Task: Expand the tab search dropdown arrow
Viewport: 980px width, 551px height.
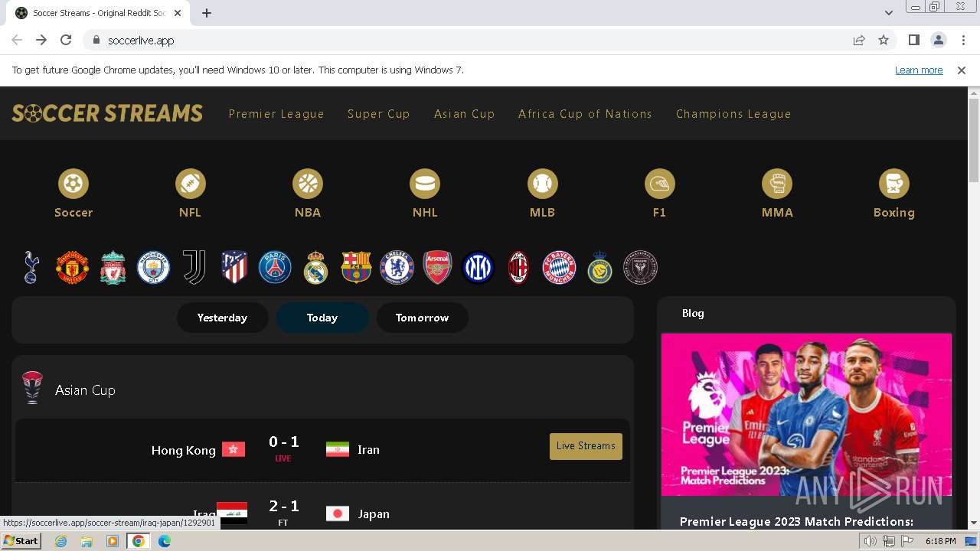Action: pos(888,13)
